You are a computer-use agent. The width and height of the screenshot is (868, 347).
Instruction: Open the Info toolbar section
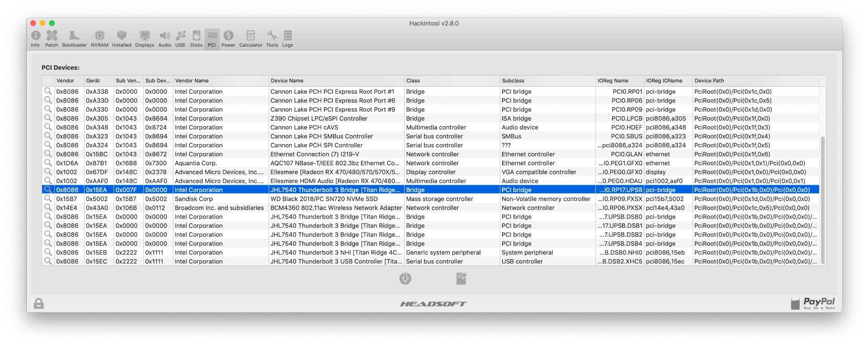35,39
